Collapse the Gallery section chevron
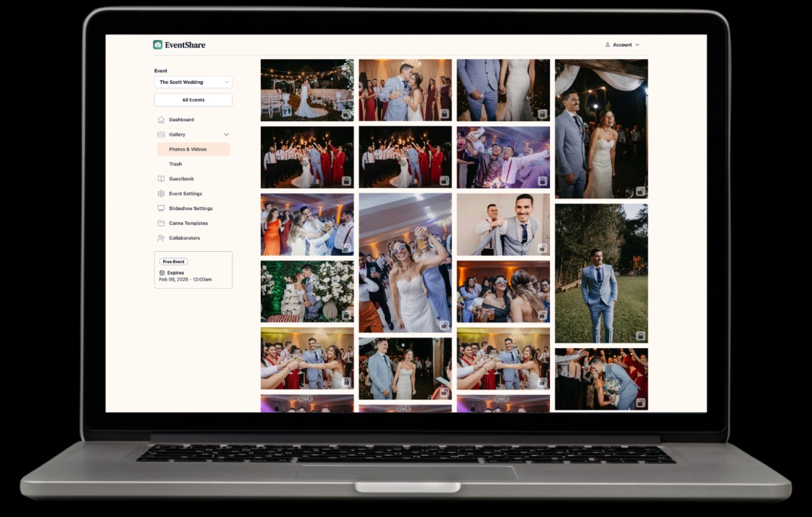This screenshot has width=812, height=517. [x=227, y=134]
